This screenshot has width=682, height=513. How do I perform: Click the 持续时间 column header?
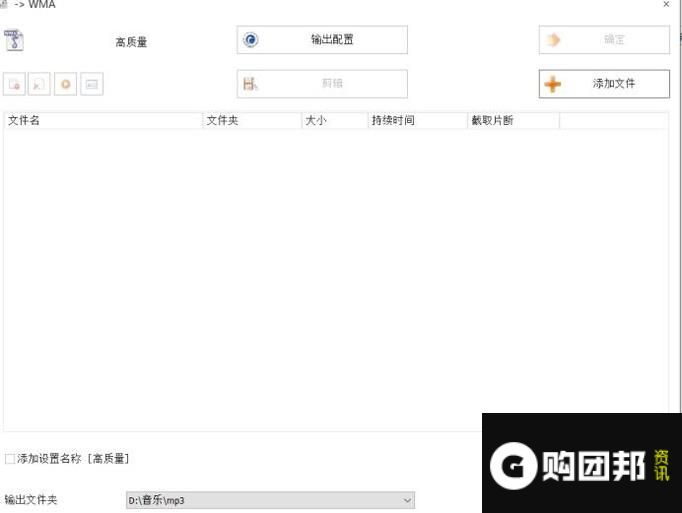click(x=418, y=121)
